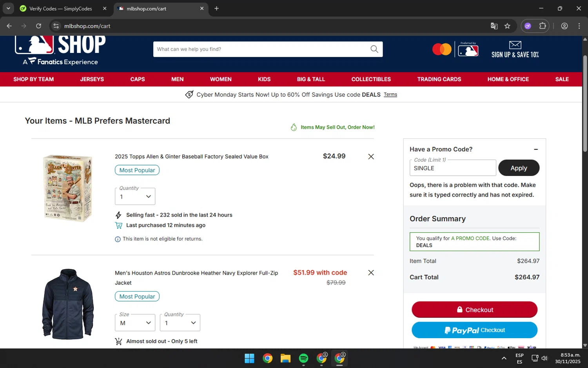Open the Topps Allen & Ginter product link
The width and height of the screenshot is (588, 368).
(192, 157)
